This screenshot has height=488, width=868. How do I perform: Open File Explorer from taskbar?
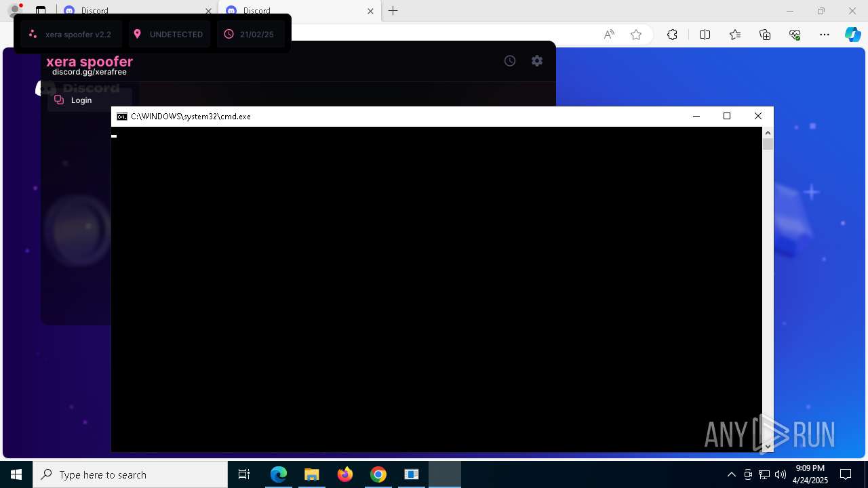[x=311, y=474]
